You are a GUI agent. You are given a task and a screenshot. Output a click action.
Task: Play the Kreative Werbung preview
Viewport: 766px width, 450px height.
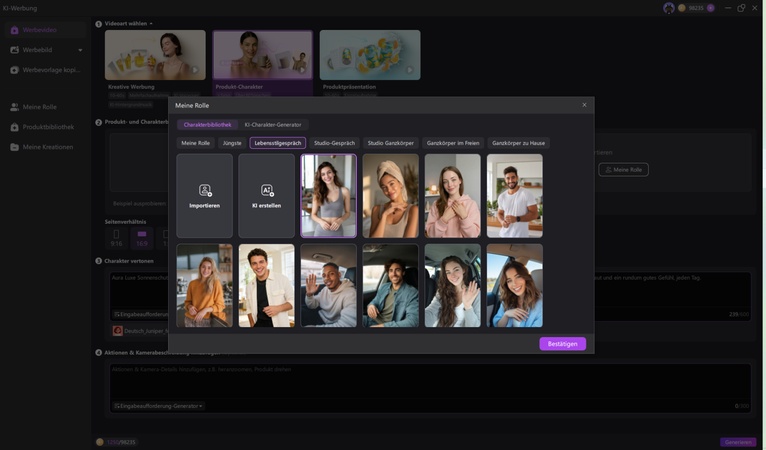tap(195, 70)
